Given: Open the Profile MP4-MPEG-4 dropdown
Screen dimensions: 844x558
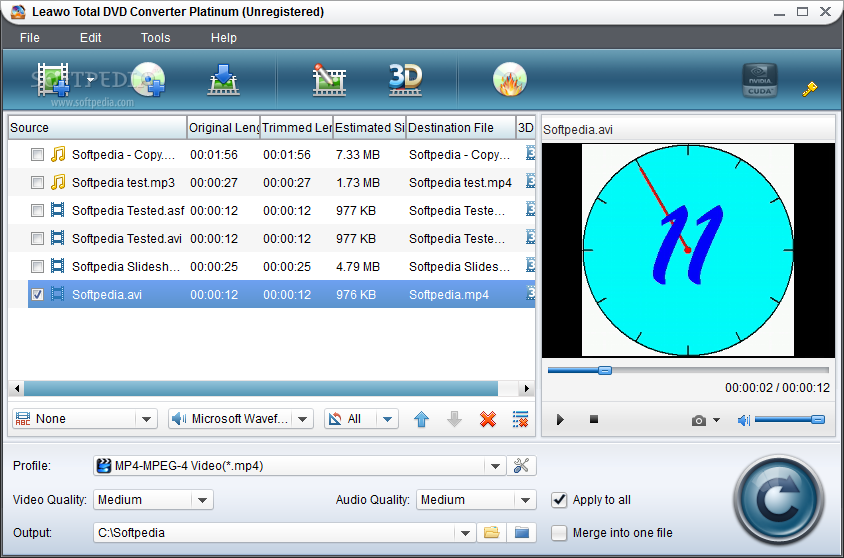Looking at the screenshot, I should point(495,466).
